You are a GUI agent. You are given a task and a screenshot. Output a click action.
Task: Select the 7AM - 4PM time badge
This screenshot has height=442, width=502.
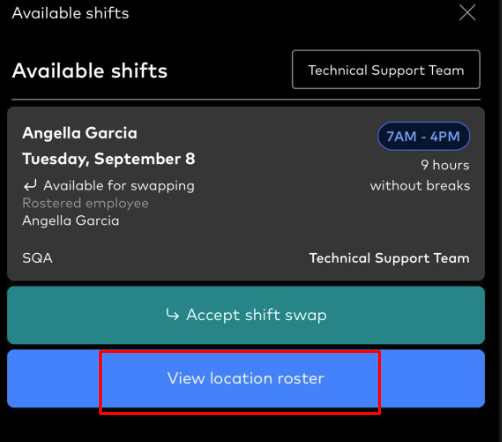[x=423, y=136]
